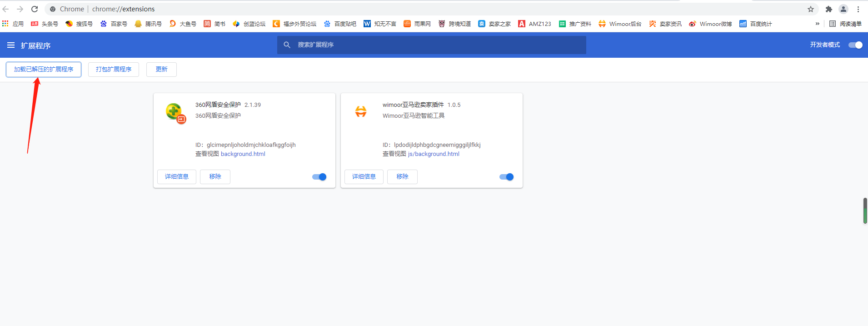Open js/background.html view of wimoor plugin
The width and height of the screenshot is (868, 326).
click(x=434, y=154)
